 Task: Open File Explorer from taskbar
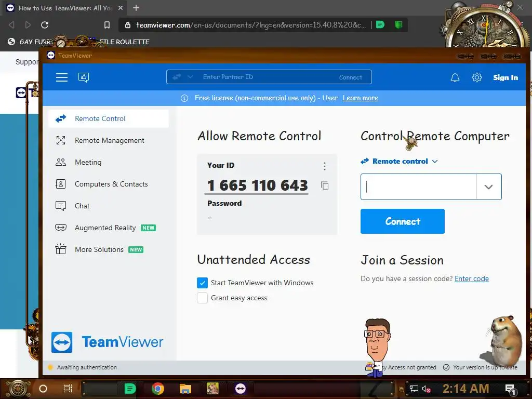pos(185,389)
